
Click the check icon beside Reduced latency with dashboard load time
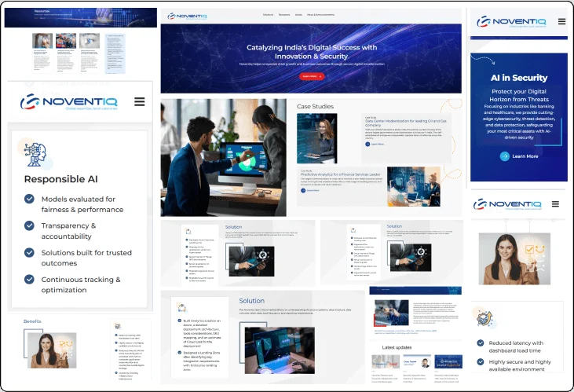click(x=481, y=343)
